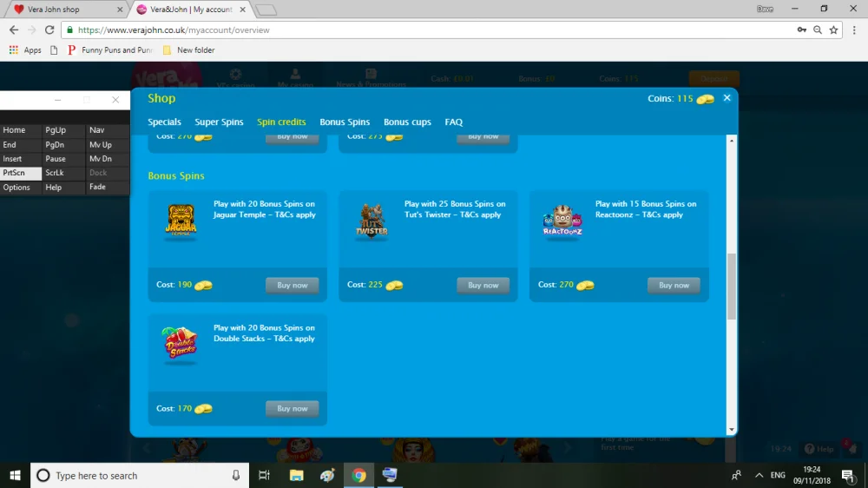
Task: Click the Reactoonz game icon
Action: tap(562, 221)
